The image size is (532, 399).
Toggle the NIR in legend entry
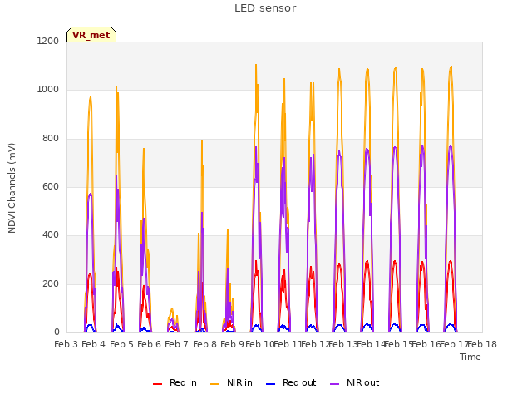(x=231, y=382)
